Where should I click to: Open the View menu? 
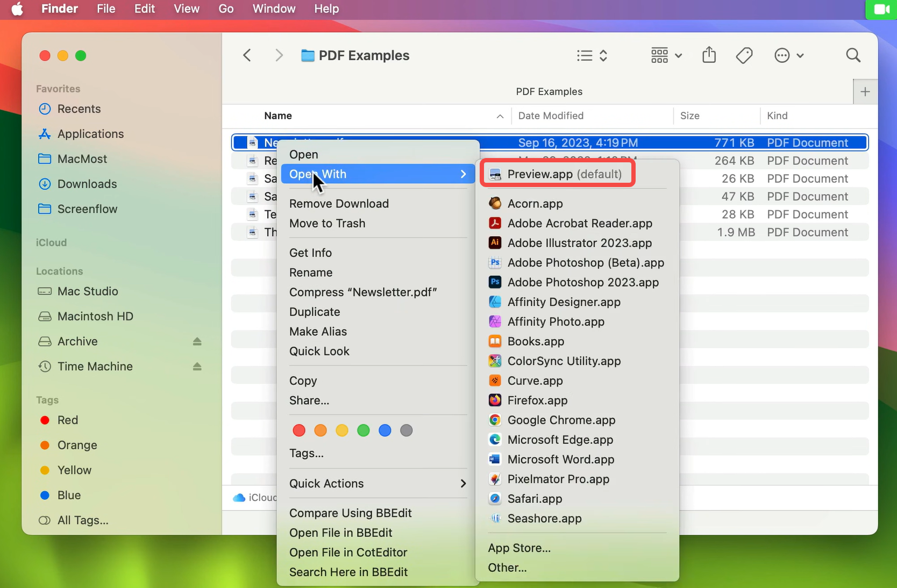pos(187,9)
